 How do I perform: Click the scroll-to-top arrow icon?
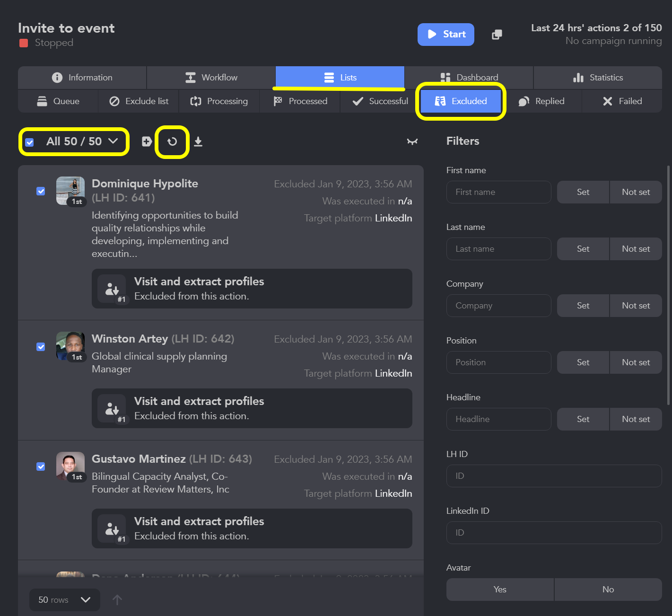click(117, 600)
